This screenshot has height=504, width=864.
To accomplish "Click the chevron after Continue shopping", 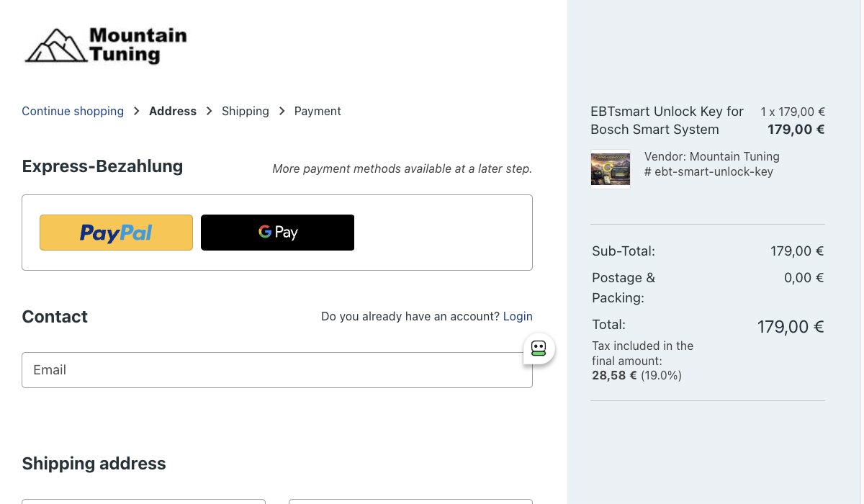I will click(x=137, y=111).
